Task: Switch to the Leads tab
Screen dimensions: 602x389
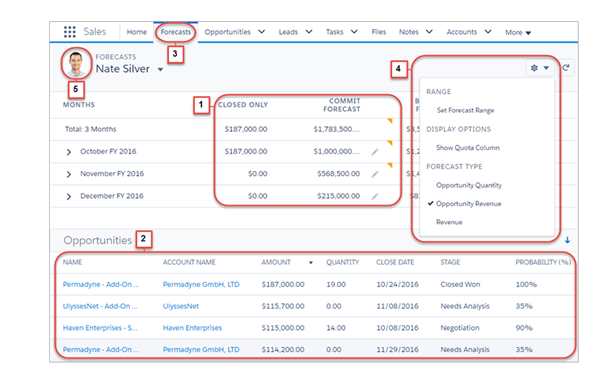Action: (288, 32)
